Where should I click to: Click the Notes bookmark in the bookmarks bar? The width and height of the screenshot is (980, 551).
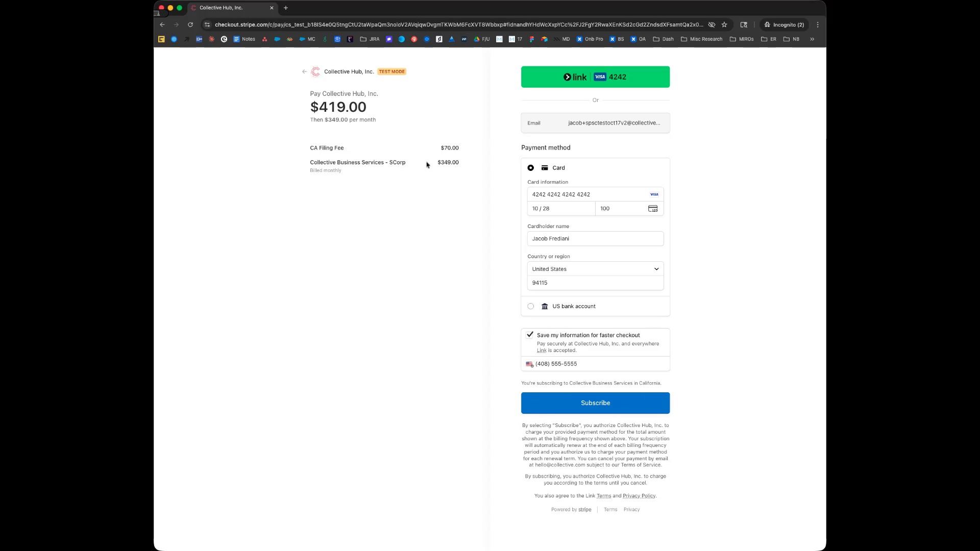[244, 39]
